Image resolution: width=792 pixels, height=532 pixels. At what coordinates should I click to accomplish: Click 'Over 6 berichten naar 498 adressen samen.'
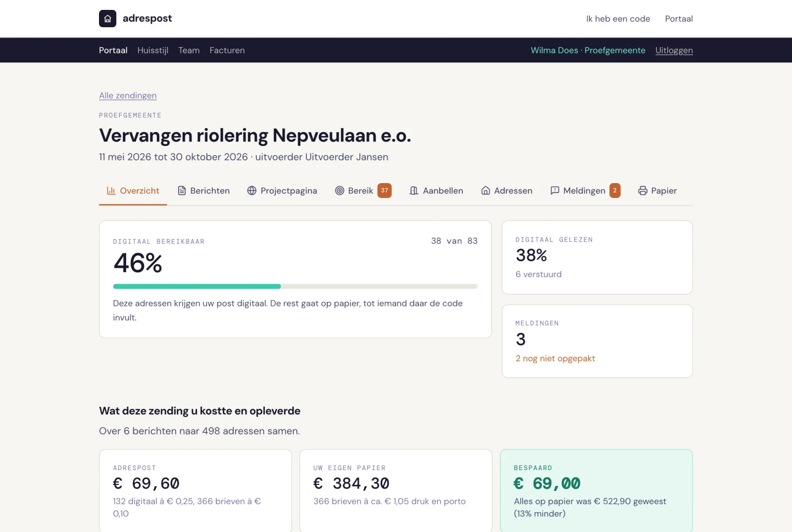tap(199, 431)
